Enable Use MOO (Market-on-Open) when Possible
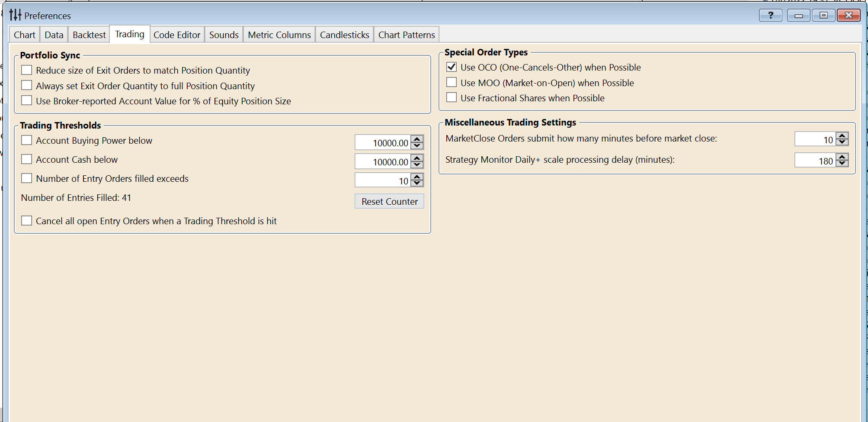 click(452, 82)
